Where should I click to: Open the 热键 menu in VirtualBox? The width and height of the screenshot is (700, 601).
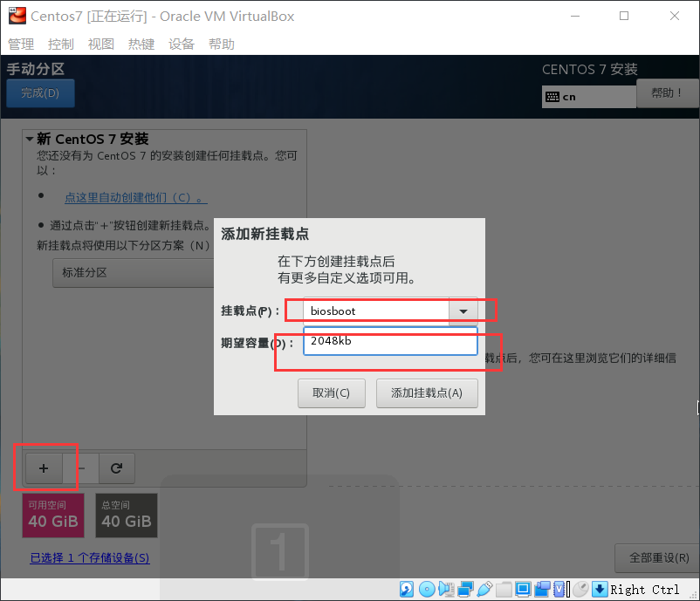click(x=141, y=44)
